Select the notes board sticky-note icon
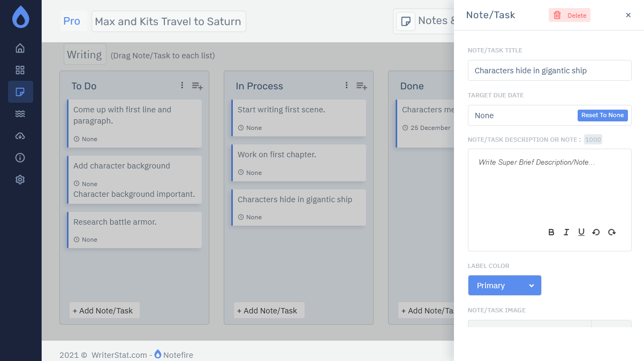This screenshot has width=644, height=361. click(x=20, y=91)
